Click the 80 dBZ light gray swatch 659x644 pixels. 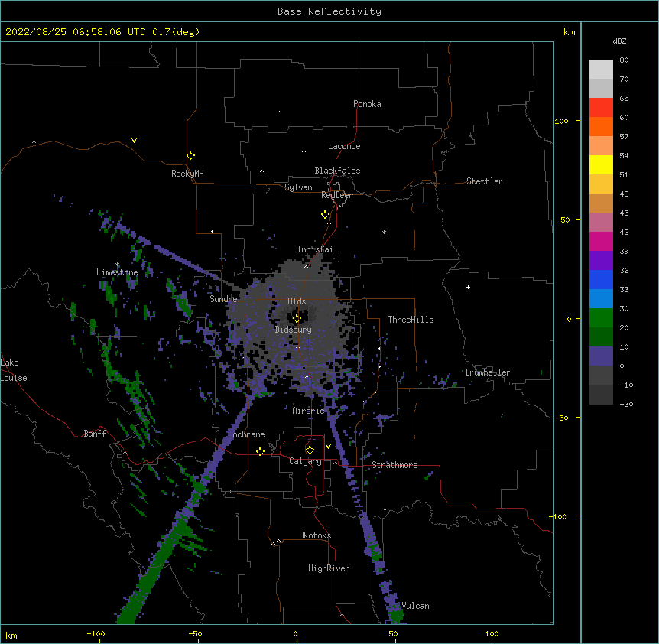pyautogui.click(x=601, y=70)
